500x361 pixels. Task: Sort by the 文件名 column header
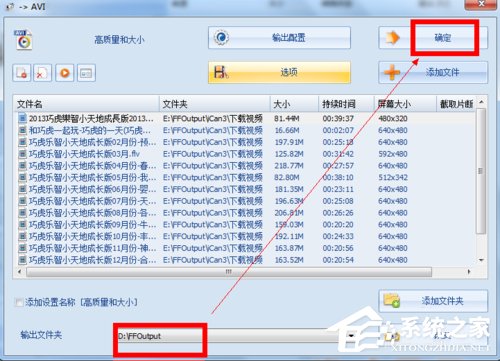[86, 104]
